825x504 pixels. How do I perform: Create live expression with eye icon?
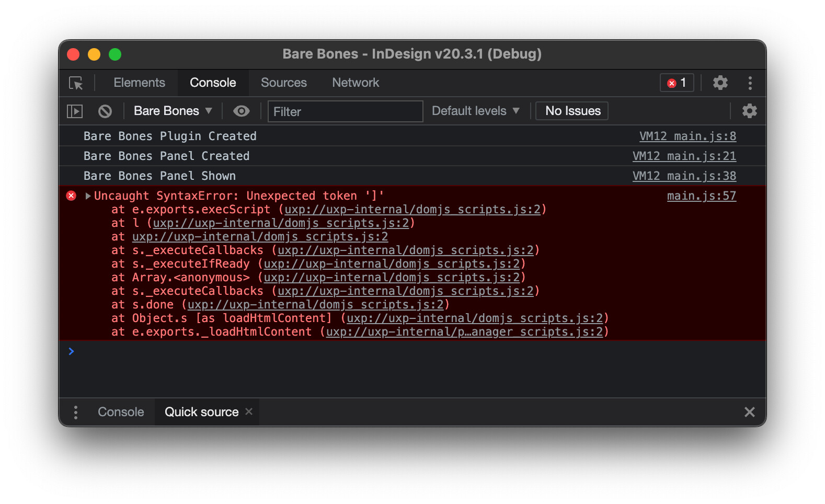(241, 111)
